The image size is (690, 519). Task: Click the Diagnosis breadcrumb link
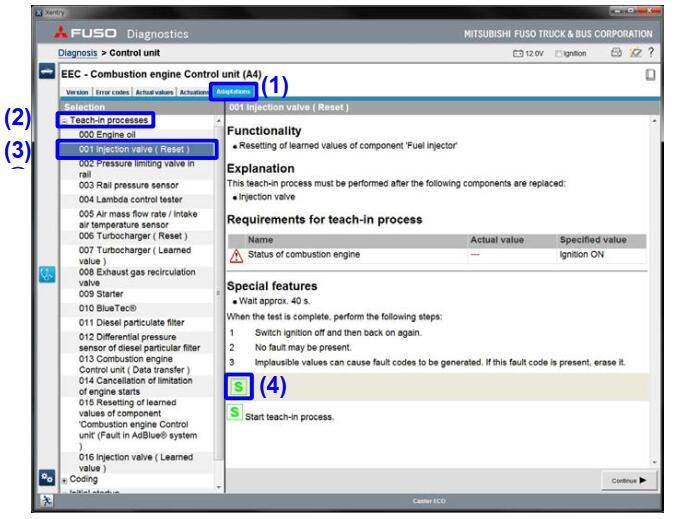tap(77, 53)
